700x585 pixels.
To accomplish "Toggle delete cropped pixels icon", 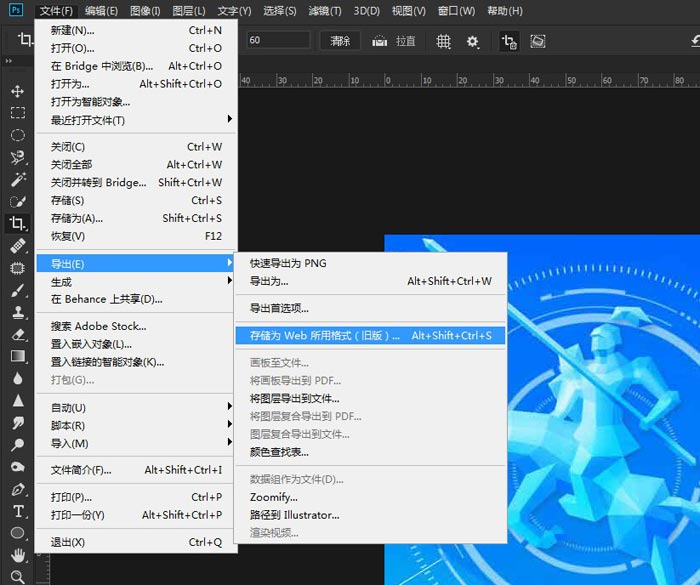I will [x=509, y=42].
